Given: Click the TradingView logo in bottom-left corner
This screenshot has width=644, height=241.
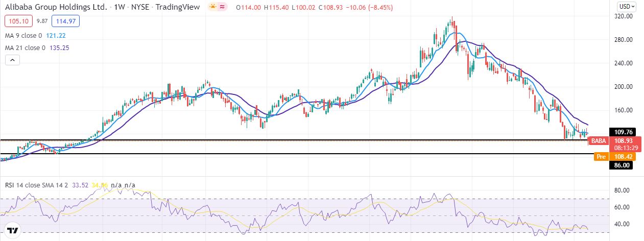Looking at the screenshot, I should 13,229.
